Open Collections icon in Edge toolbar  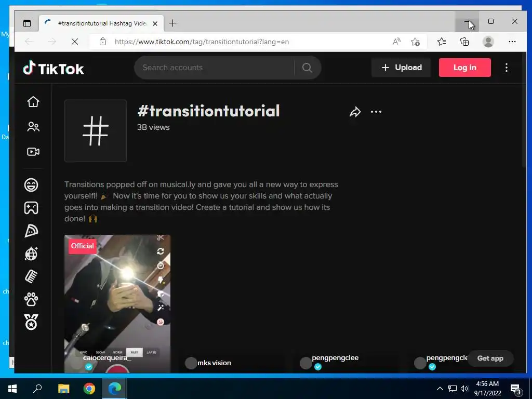464,42
